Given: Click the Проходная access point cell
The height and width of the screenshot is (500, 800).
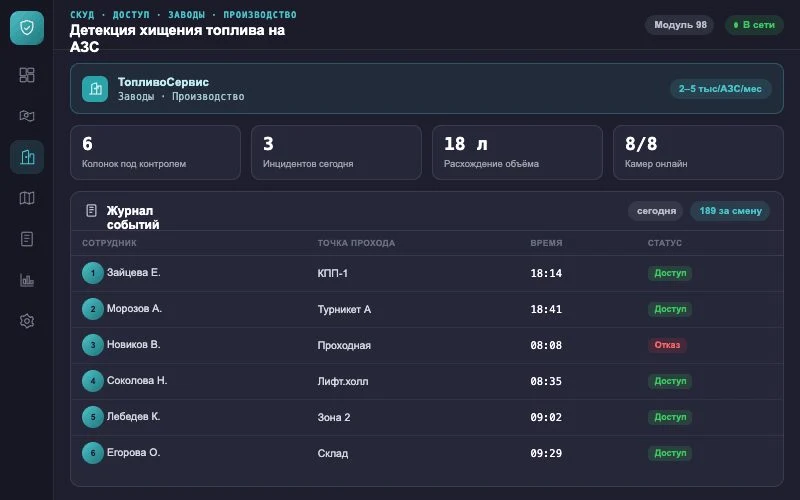Looking at the screenshot, I should click(x=344, y=345).
